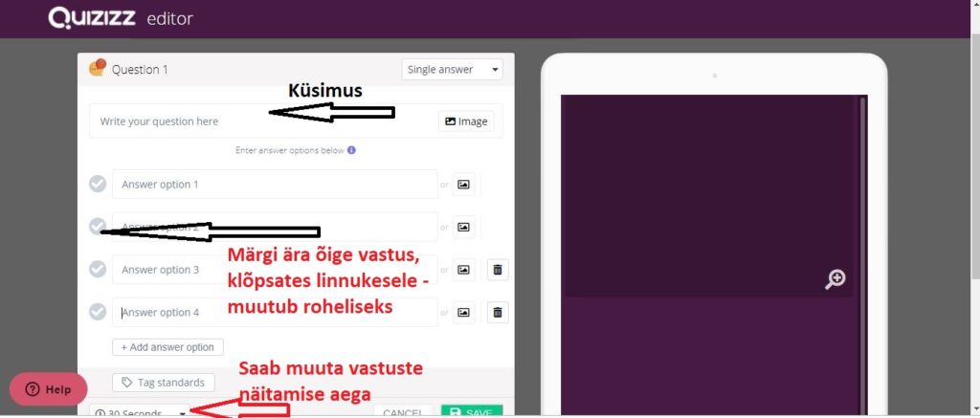The height and width of the screenshot is (418, 980).
Task: Add image for answer option 4
Action: (x=463, y=313)
